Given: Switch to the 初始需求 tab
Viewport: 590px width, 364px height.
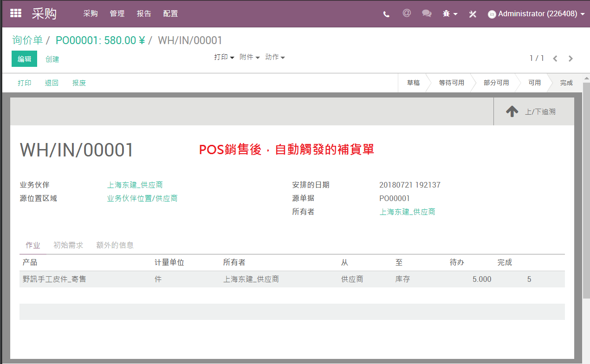Looking at the screenshot, I should [68, 245].
